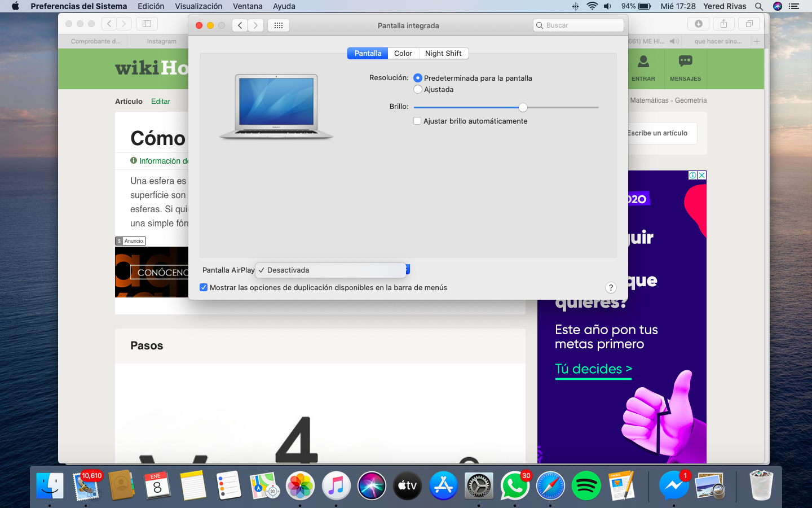Close the ad with the X icon
This screenshot has width=812, height=508.
[702, 176]
